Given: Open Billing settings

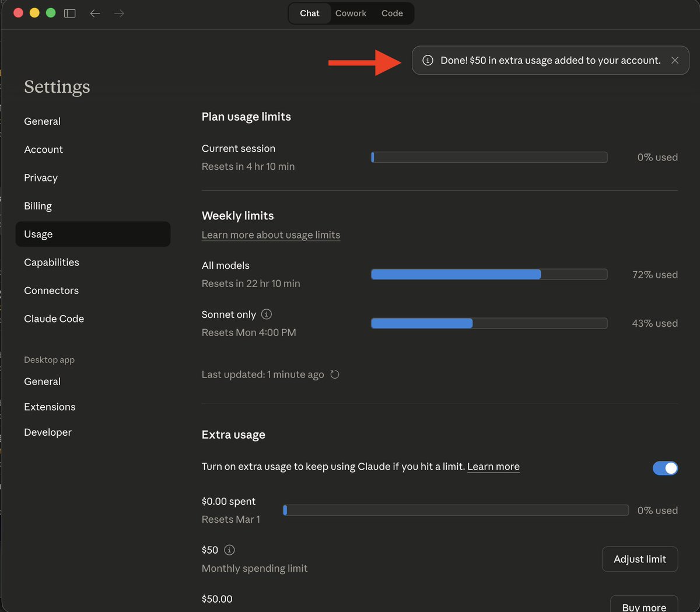Looking at the screenshot, I should (93, 206).
